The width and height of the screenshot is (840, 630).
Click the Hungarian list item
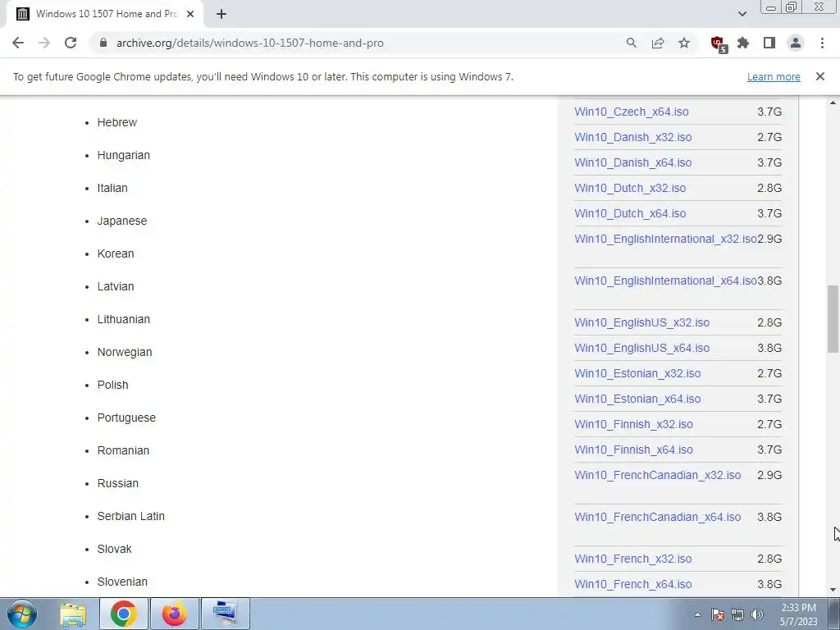(123, 155)
